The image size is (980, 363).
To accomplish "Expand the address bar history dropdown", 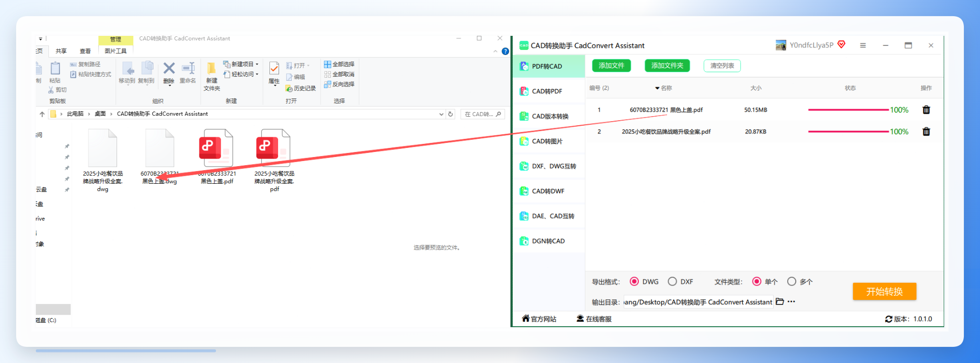I will tap(441, 114).
